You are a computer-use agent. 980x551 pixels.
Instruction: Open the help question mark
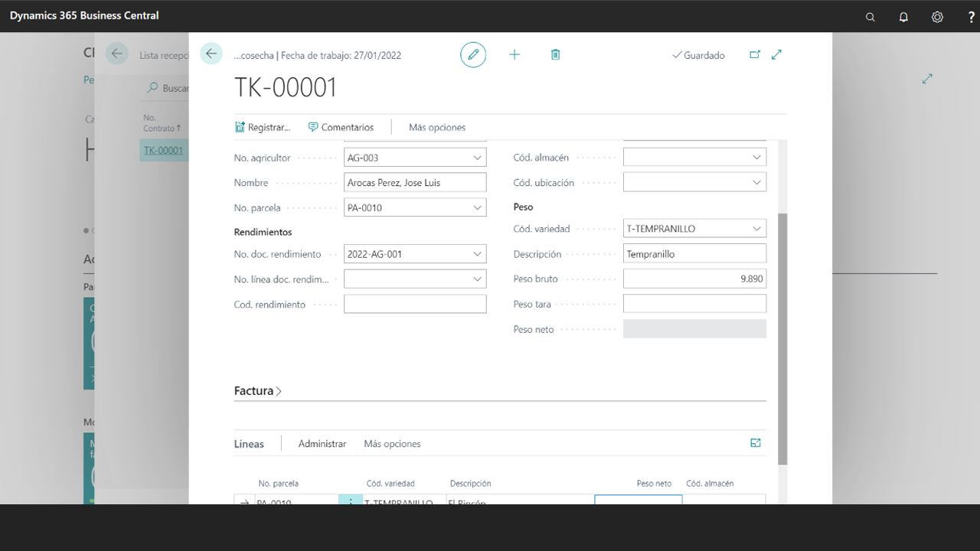[971, 17]
